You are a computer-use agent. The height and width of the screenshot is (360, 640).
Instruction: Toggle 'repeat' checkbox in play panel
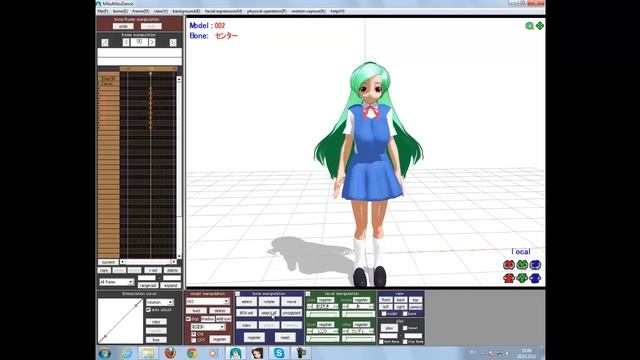[405, 328]
